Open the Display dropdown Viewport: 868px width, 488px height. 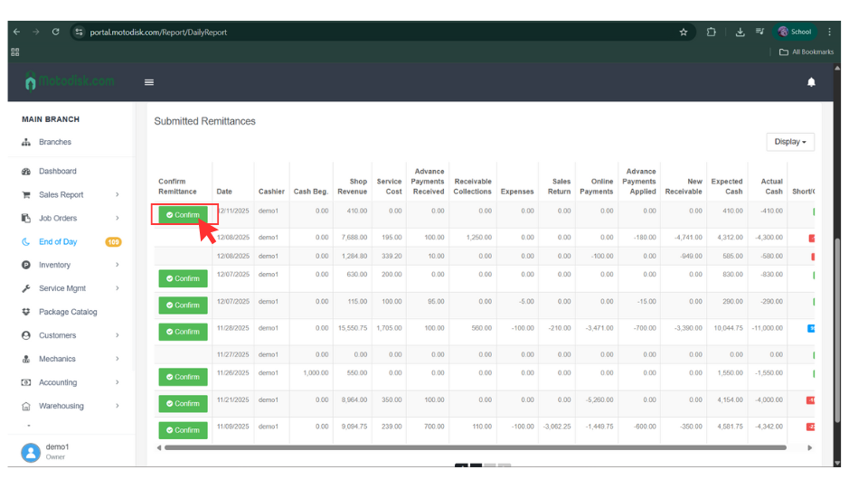[x=789, y=142]
